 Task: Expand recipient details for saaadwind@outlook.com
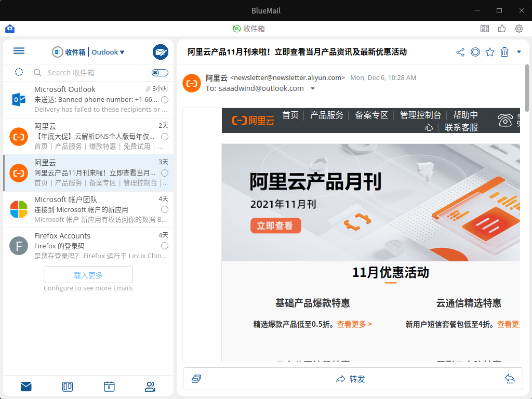[x=312, y=88]
